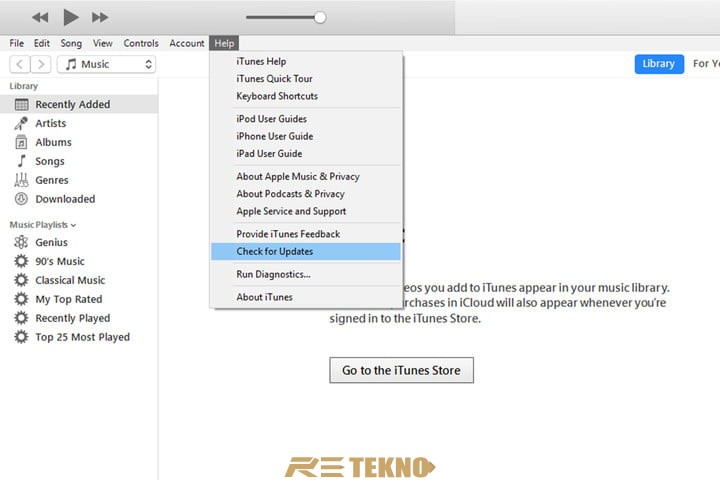Open the Genius playlist
Image resolution: width=720 pixels, height=480 pixels.
(x=79, y=242)
